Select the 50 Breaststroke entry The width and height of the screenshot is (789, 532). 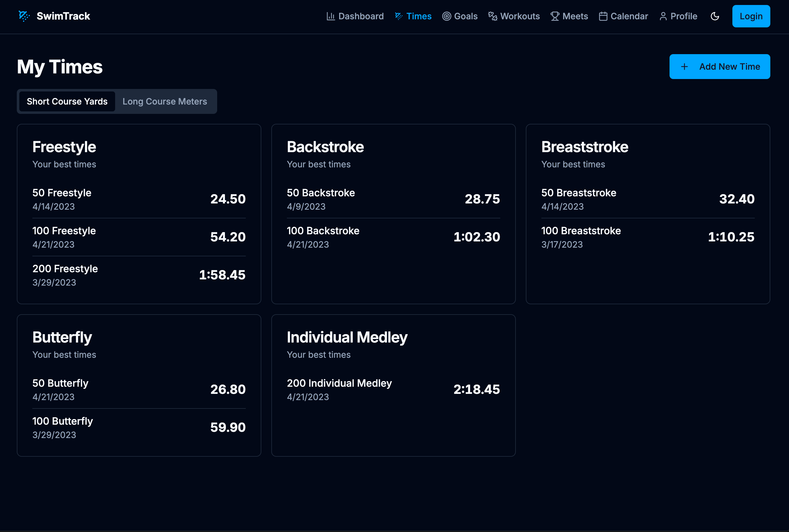(648, 199)
